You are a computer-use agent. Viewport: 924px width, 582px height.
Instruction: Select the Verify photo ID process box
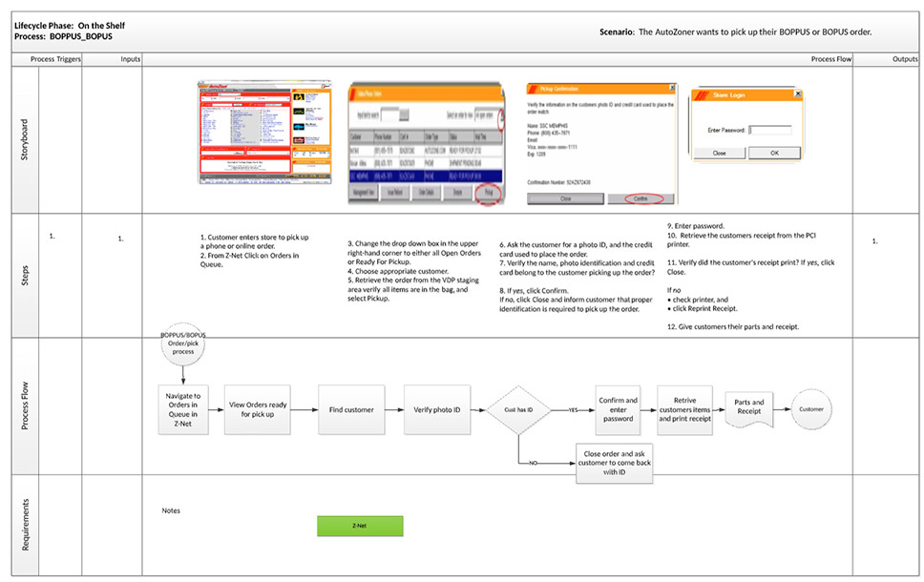436,409
